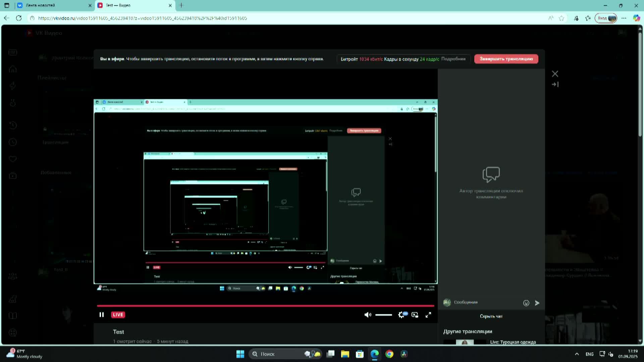Mute the stream volume speaker icon
Image resolution: width=644 pixels, height=362 pixels.
click(368, 315)
